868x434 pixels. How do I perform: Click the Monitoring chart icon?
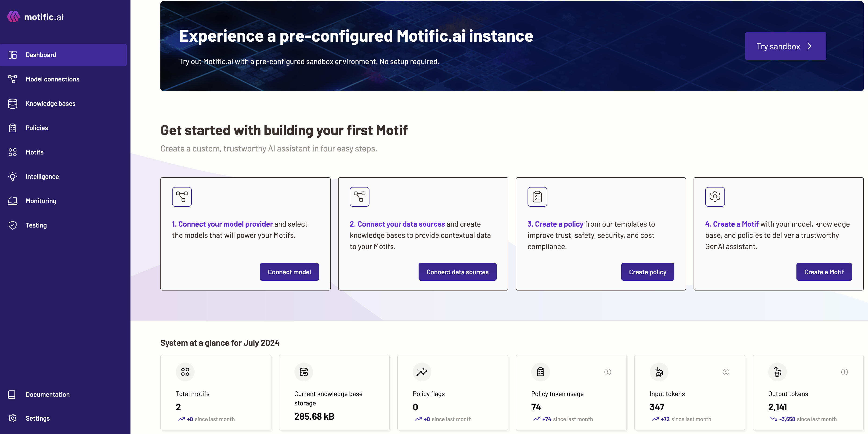tap(12, 201)
